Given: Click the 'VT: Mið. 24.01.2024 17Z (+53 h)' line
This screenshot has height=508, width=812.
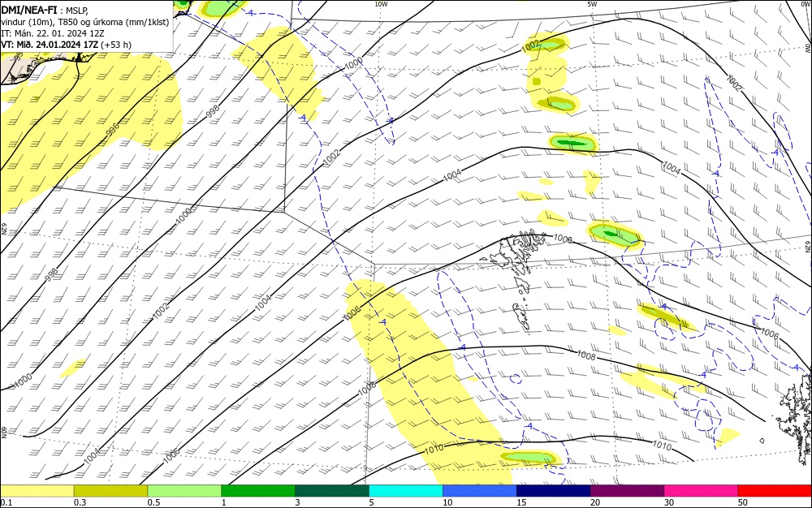Looking at the screenshot, I should [67, 45].
